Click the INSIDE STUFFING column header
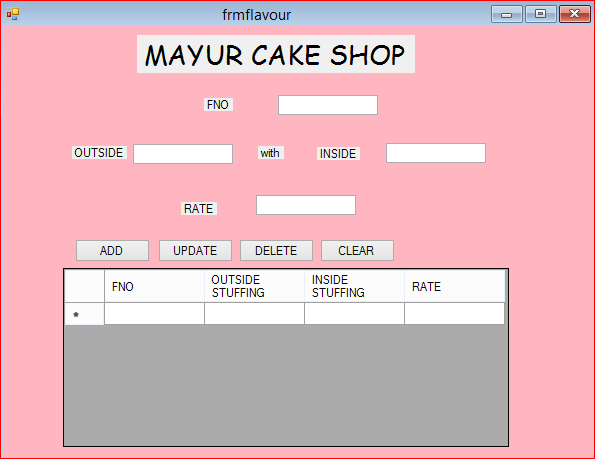 pos(354,286)
